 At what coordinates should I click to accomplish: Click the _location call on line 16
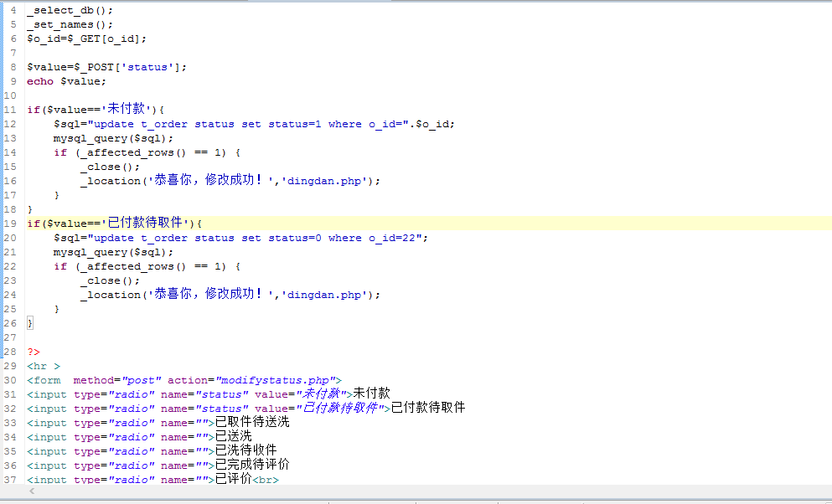coord(230,181)
